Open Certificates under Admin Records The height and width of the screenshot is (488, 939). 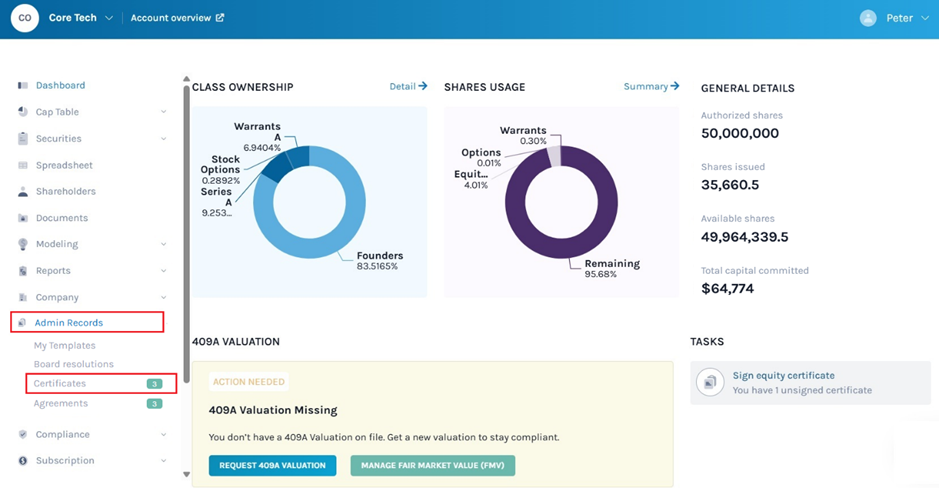point(60,384)
